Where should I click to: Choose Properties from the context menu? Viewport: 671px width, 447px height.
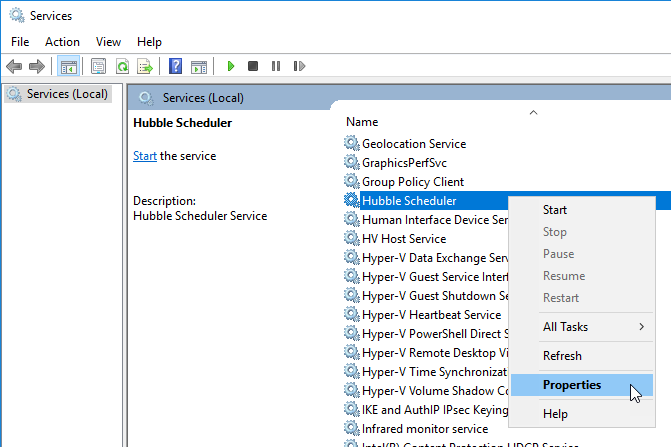[x=571, y=385]
